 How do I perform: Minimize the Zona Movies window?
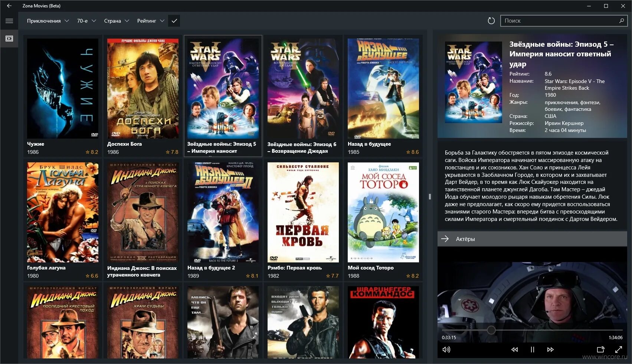589,6
